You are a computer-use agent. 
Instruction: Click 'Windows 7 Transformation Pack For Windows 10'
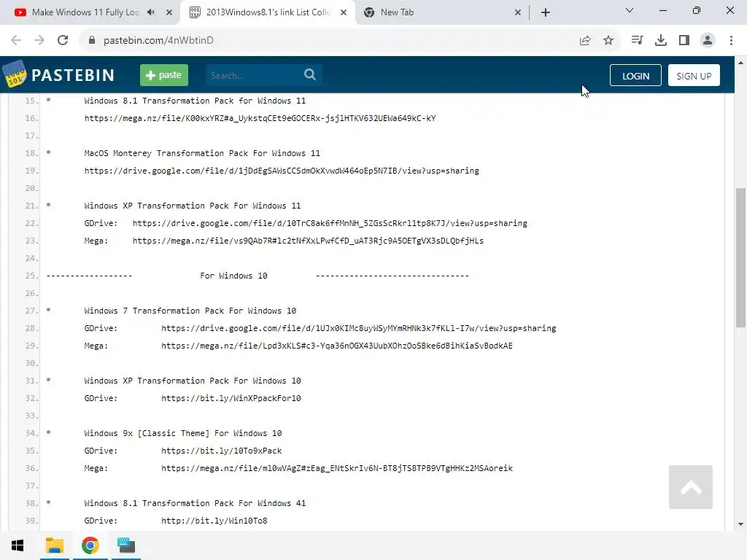pyautogui.click(x=190, y=311)
